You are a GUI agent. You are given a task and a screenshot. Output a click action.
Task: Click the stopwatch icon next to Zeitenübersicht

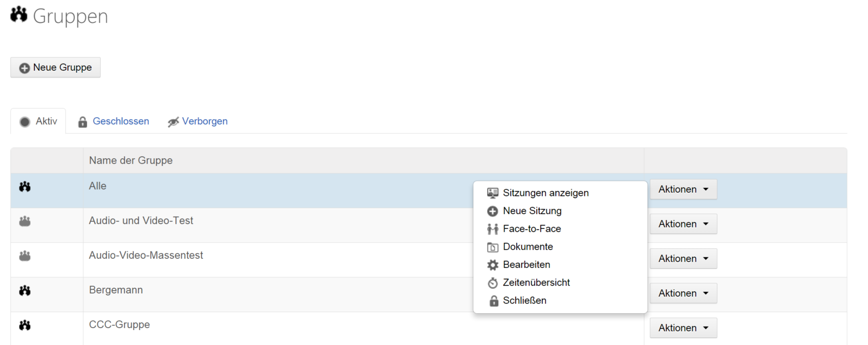click(493, 283)
